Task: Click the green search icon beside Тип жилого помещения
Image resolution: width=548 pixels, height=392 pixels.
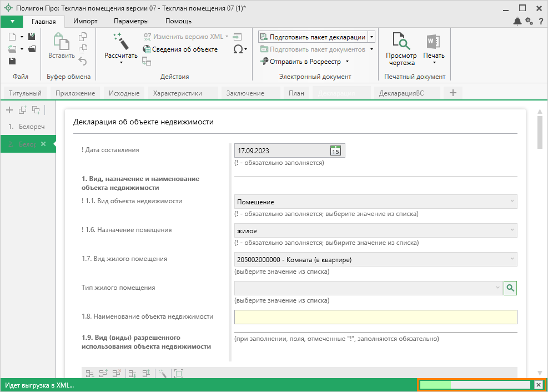Action: (510, 288)
